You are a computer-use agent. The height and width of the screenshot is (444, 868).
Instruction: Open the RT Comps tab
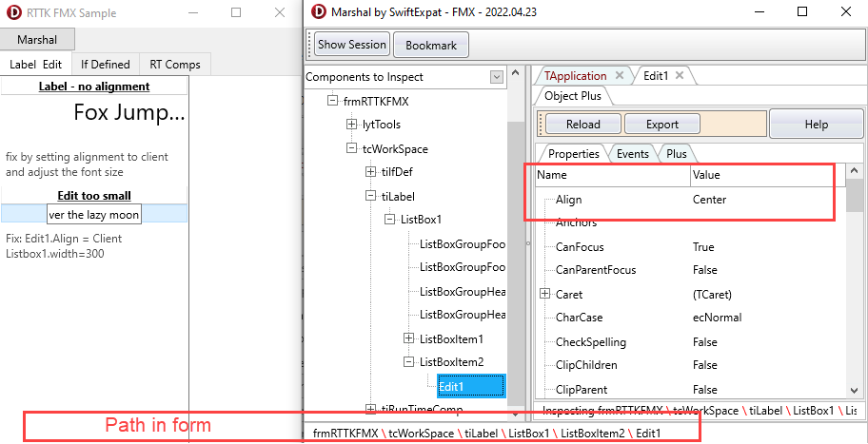(175, 64)
